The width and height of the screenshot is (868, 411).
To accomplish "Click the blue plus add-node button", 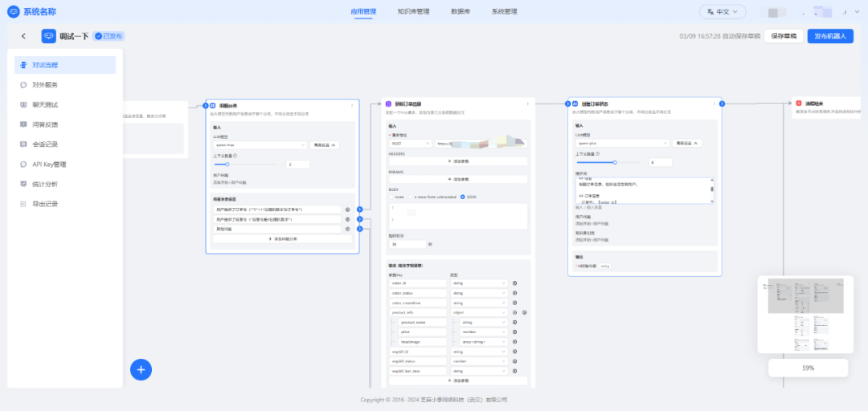I will tap(141, 369).
